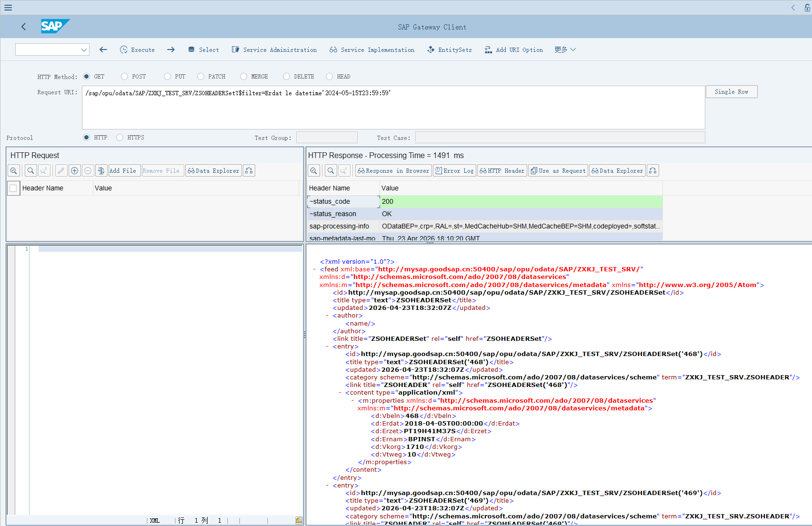Remove header row with minus icon
The height and width of the screenshot is (526, 812).
coord(88,170)
